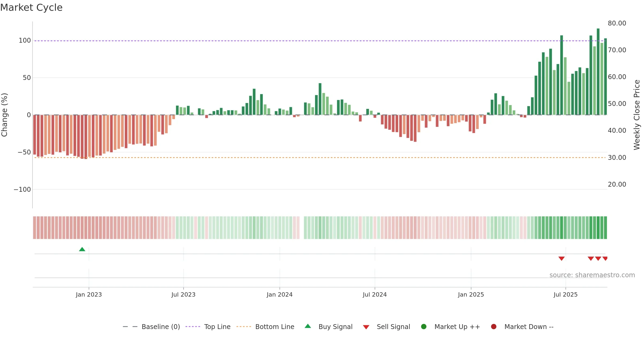Click the 60.00 tick on price axis
The height and width of the screenshot is (362, 644).
pos(617,77)
